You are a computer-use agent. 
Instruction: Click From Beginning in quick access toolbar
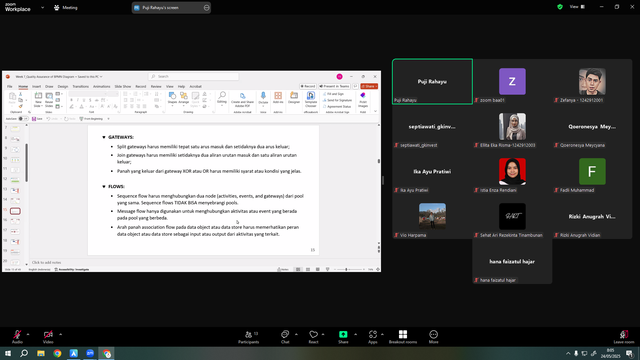(91, 119)
